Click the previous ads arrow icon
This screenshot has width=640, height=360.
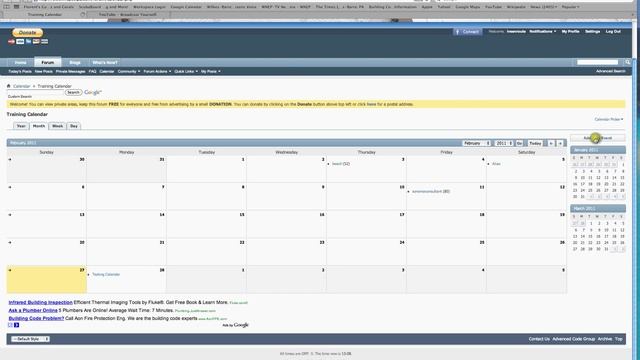click(x=11, y=325)
